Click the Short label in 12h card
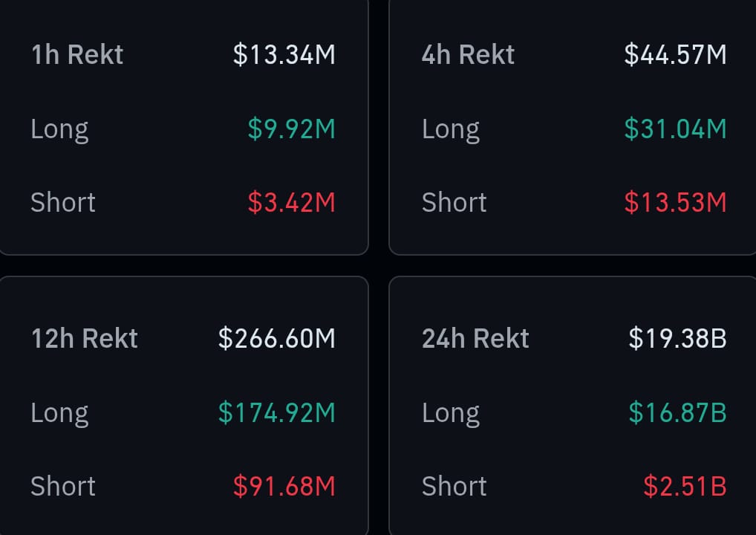Viewport: 756px width, 535px height. (63, 486)
